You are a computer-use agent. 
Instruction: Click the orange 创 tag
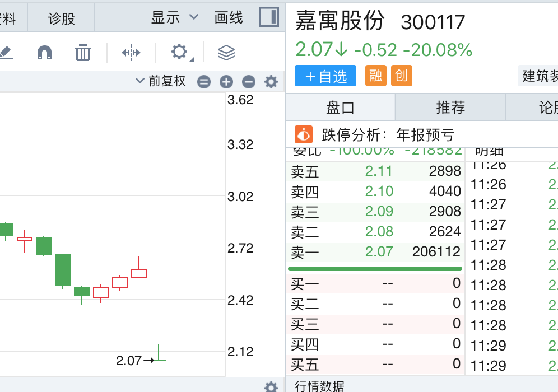click(x=402, y=76)
